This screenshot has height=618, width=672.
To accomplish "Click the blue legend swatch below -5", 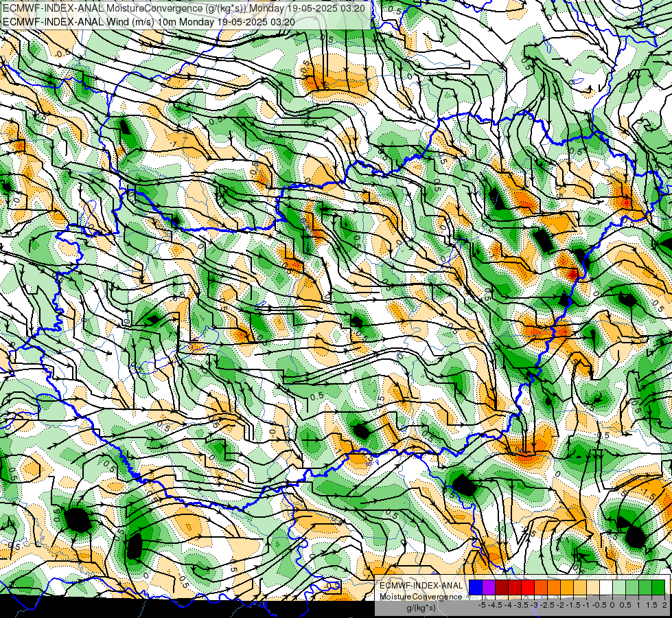I will click(x=476, y=588).
